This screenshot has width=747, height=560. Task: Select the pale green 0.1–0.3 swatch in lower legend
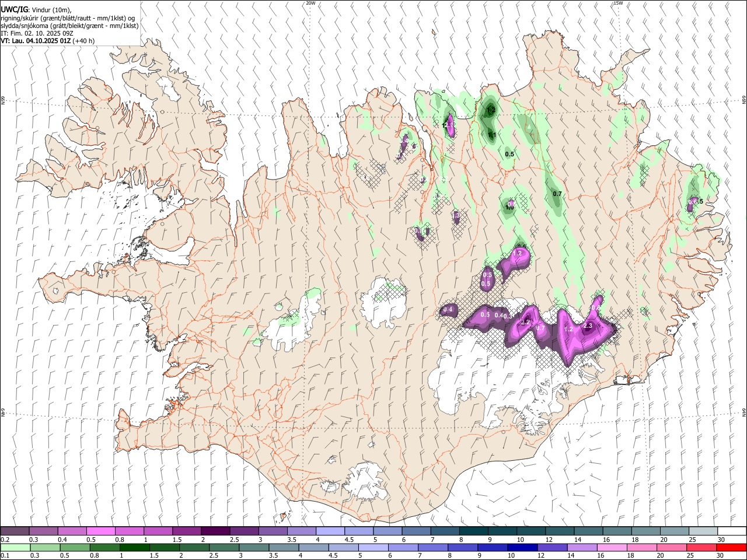click(16, 548)
